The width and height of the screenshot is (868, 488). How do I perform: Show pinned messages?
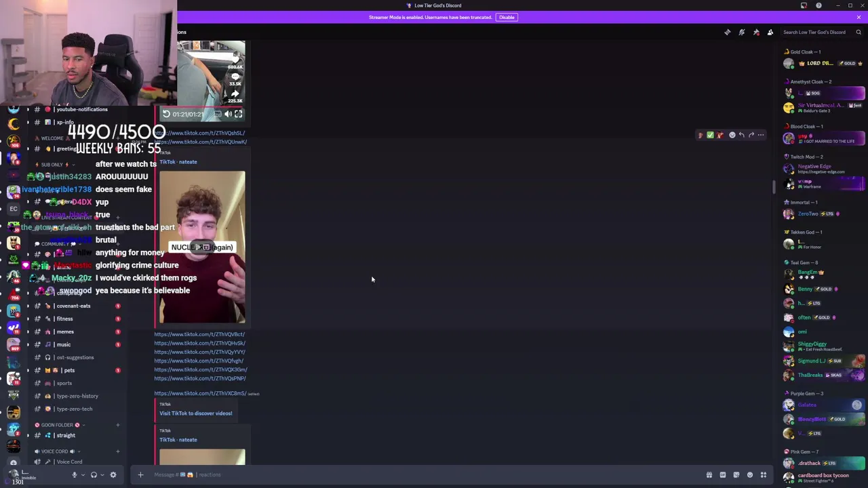coord(756,32)
